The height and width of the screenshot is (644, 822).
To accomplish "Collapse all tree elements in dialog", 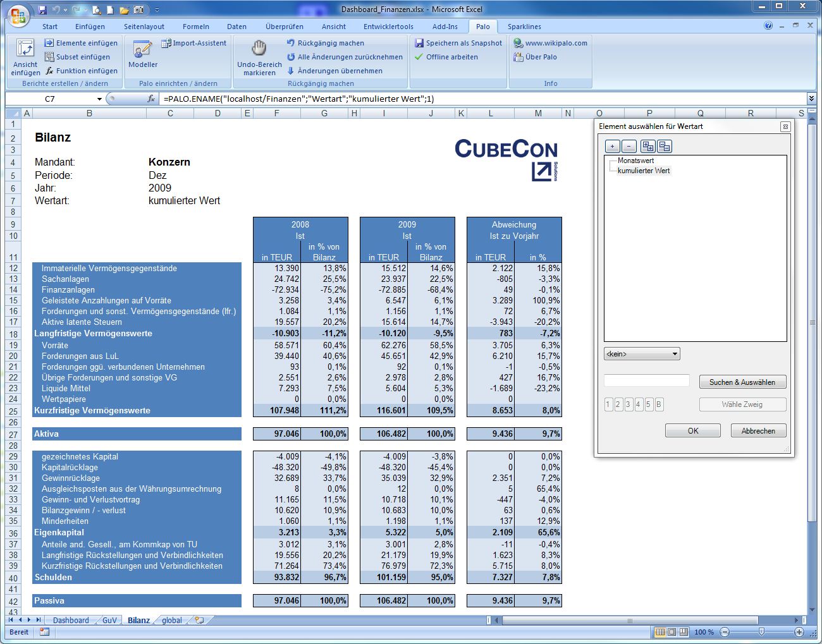I will click(x=665, y=147).
